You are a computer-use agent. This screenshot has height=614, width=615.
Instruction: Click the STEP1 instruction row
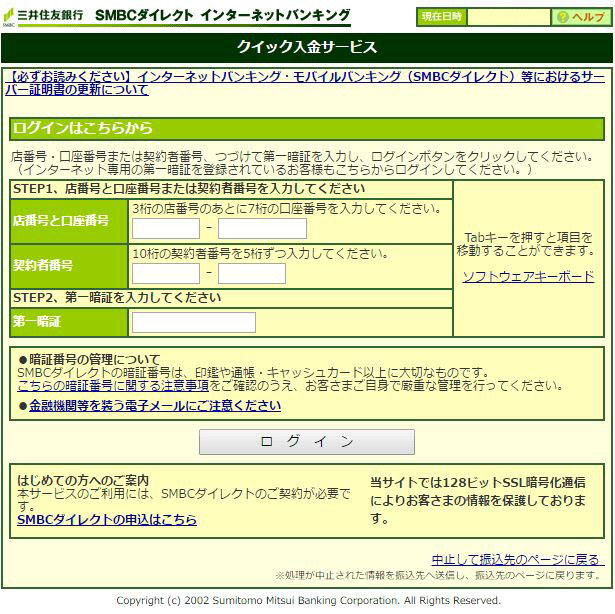(x=231, y=189)
